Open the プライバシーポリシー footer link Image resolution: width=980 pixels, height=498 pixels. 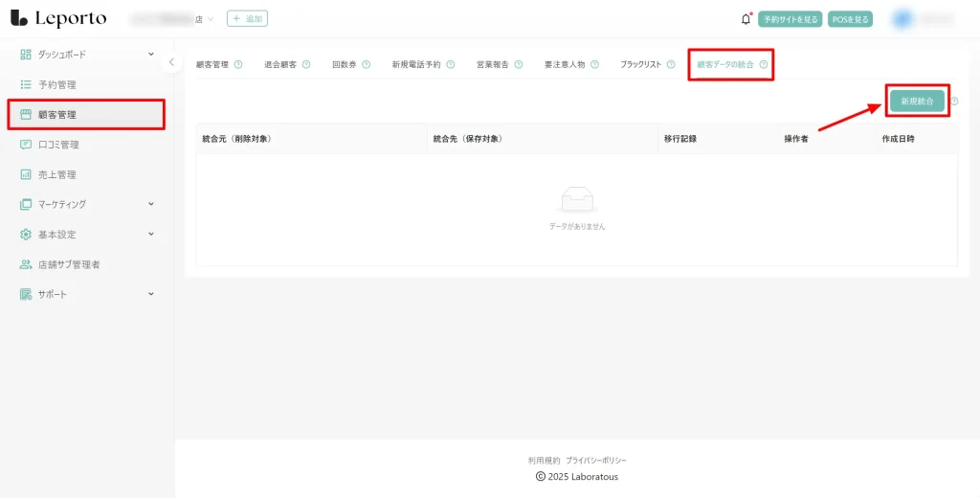(596, 461)
